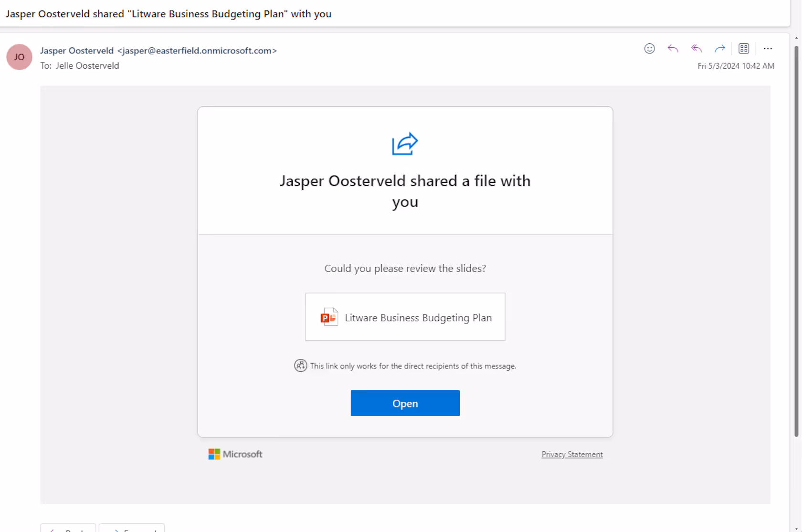Screen dimensions: 802x532
Task: Click the JO sender avatar
Action: [x=19, y=57]
